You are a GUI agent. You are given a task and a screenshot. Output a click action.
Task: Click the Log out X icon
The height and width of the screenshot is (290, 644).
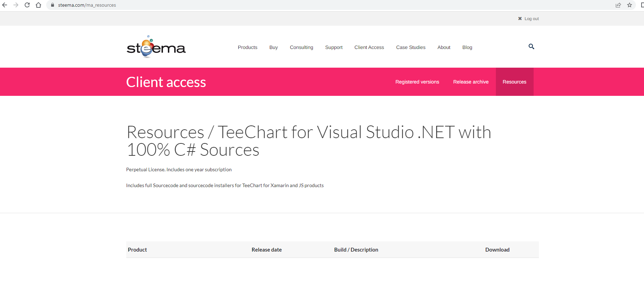520,19
